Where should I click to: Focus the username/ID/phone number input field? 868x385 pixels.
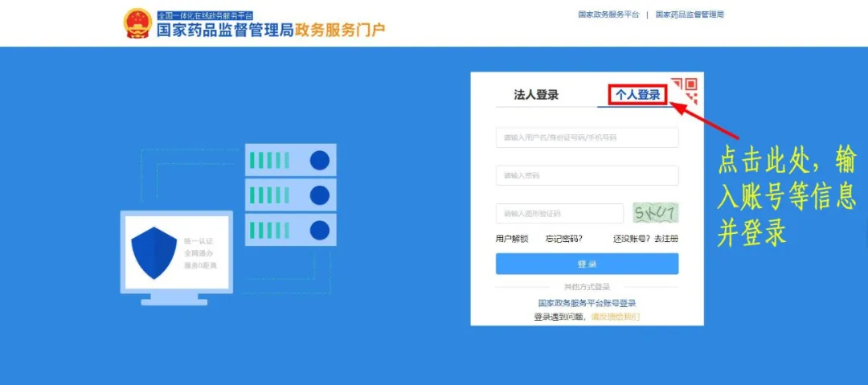tap(587, 137)
